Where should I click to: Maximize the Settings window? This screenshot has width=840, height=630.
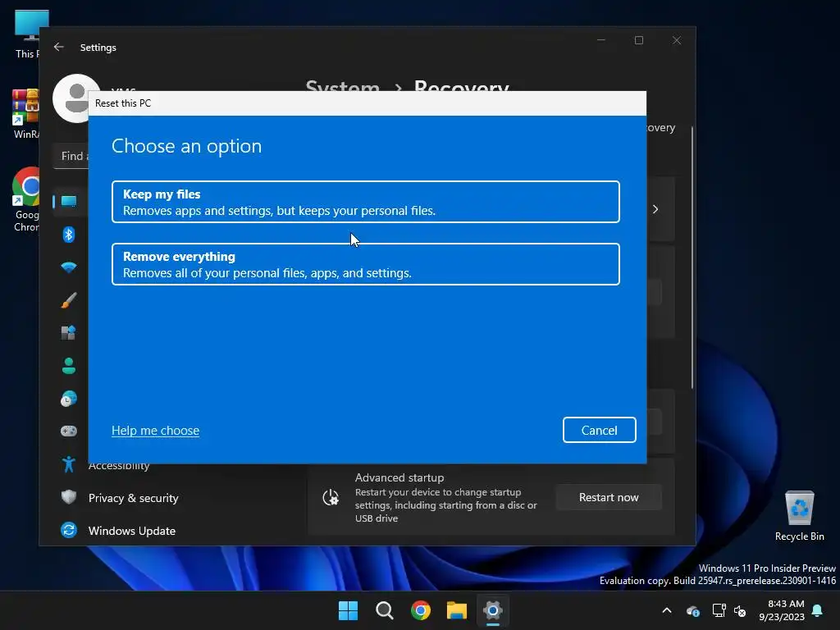point(638,40)
